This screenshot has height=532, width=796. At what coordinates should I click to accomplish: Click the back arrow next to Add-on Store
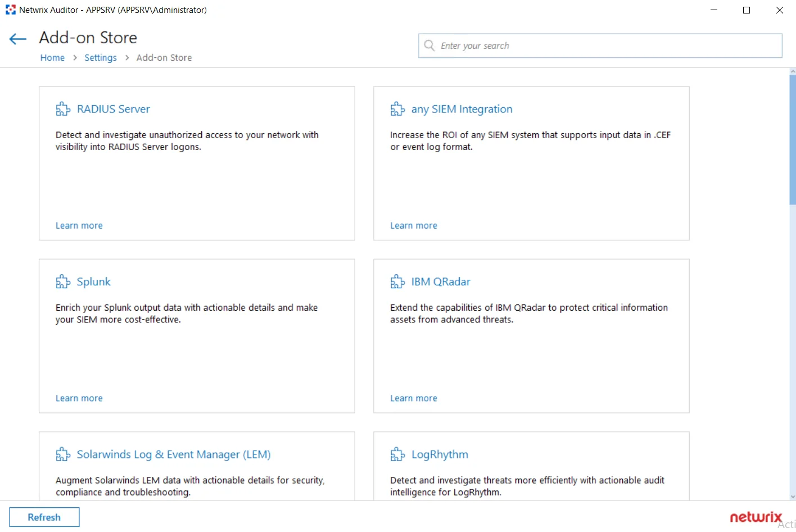click(18, 39)
